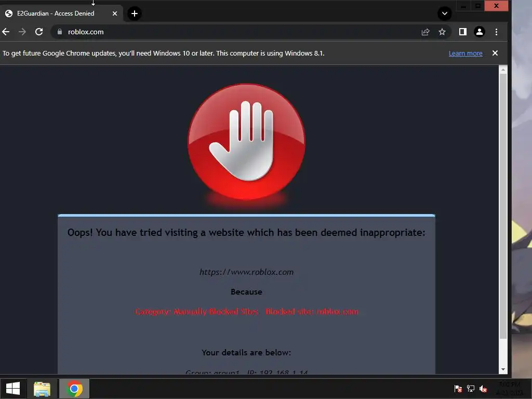The width and height of the screenshot is (532, 399).
Task: Click the scrollbar up arrow
Action: (x=503, y=70)
